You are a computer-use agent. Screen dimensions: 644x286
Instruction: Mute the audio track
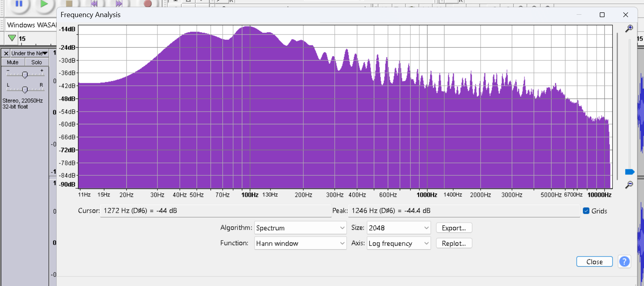(13, 62)
